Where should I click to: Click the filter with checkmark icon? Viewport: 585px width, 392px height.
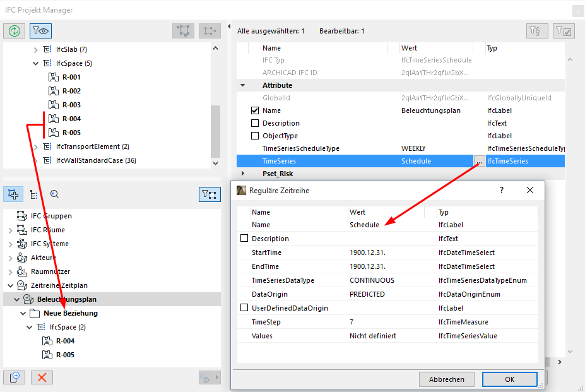(x=564, y=30)
